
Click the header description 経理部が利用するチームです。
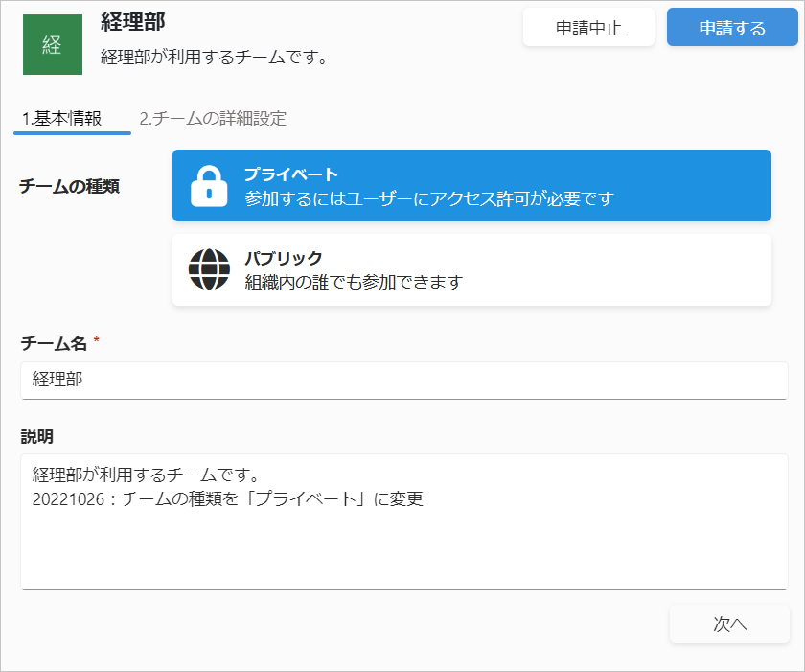[x=214, y=57]
